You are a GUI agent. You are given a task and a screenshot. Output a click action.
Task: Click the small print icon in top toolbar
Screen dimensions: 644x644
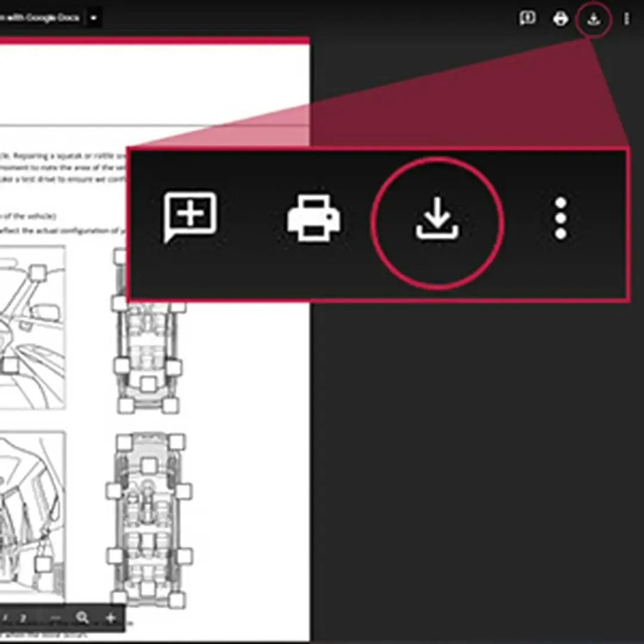pos(561,19)
